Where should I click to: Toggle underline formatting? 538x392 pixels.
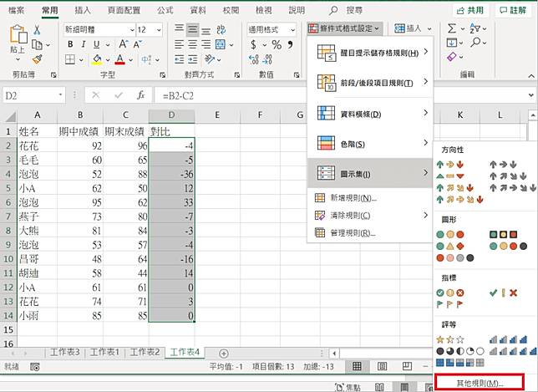(96, 44)
